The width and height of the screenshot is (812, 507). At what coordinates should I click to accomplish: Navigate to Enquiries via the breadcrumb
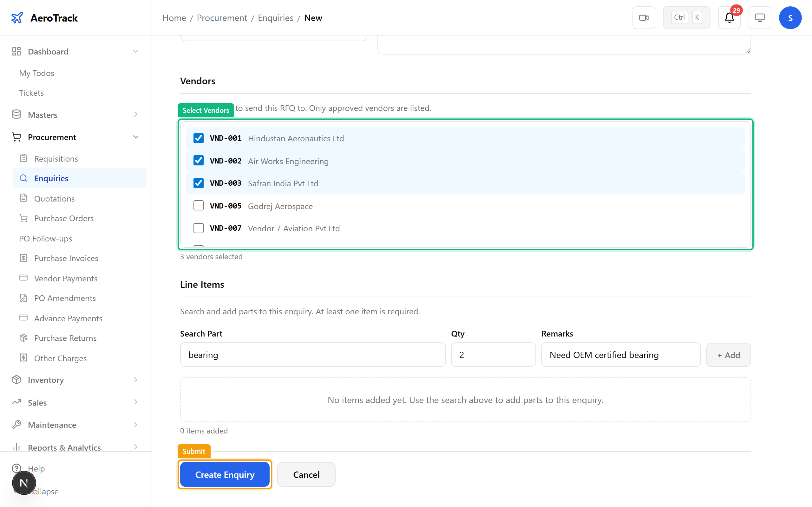click(275, 18)
